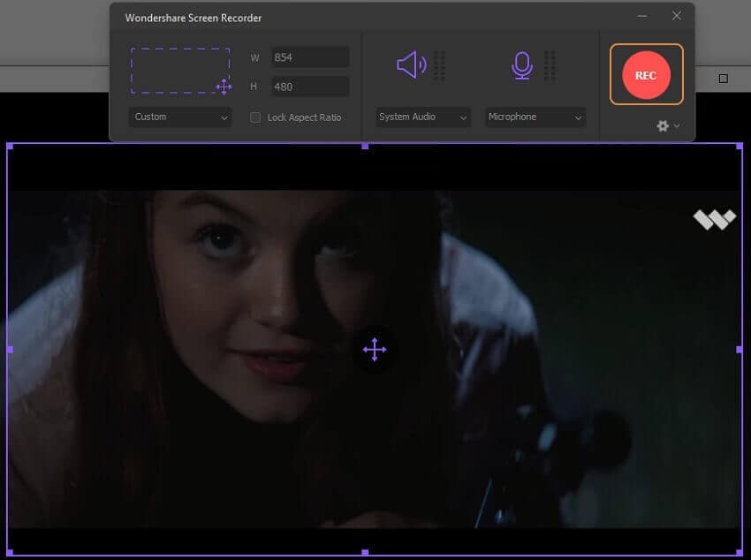Click the system audio level meter
Image resolution: width=751 pixels, height=560 pixels.
click(x=439, y=65)
